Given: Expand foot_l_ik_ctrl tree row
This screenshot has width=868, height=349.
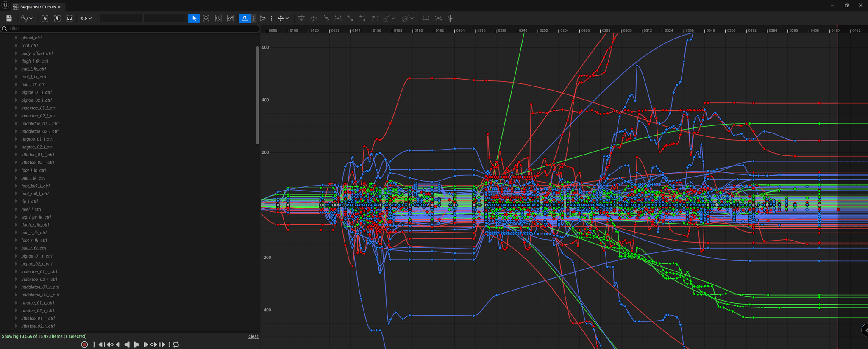Looking at the screenshot, I should 16,170.
